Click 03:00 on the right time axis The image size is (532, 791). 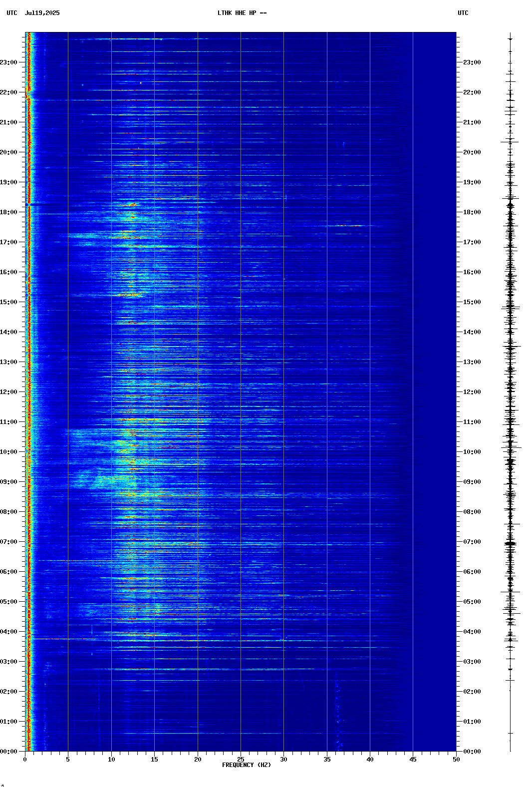click(472, 662)
